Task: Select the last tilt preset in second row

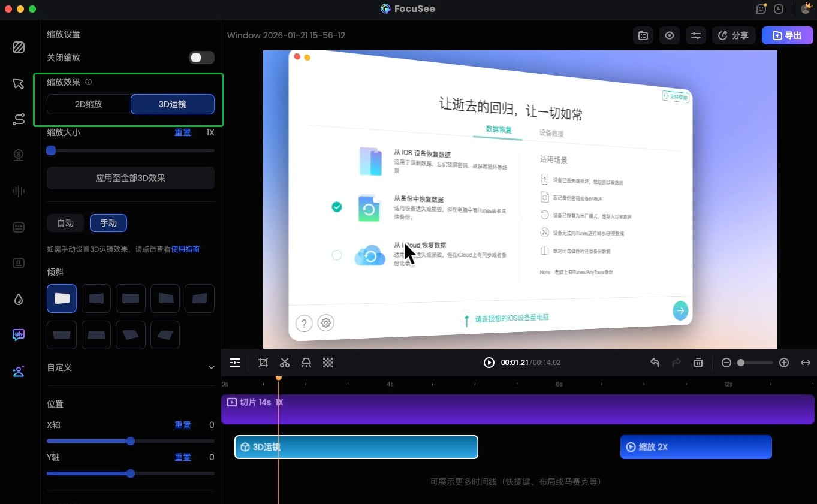Action: click(x=165, y=335)
